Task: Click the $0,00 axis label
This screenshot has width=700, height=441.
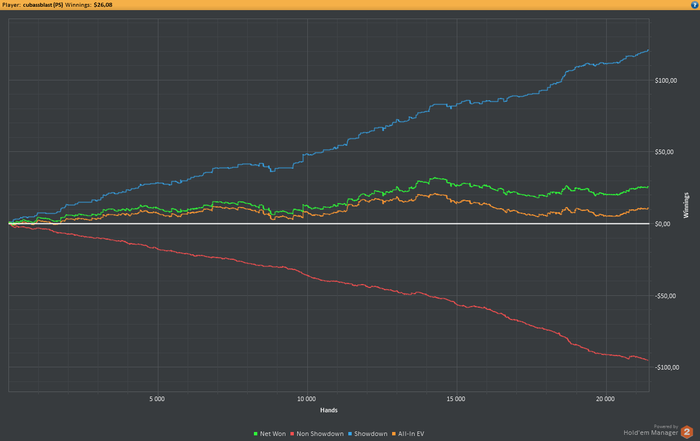Action: coord(662,224)
